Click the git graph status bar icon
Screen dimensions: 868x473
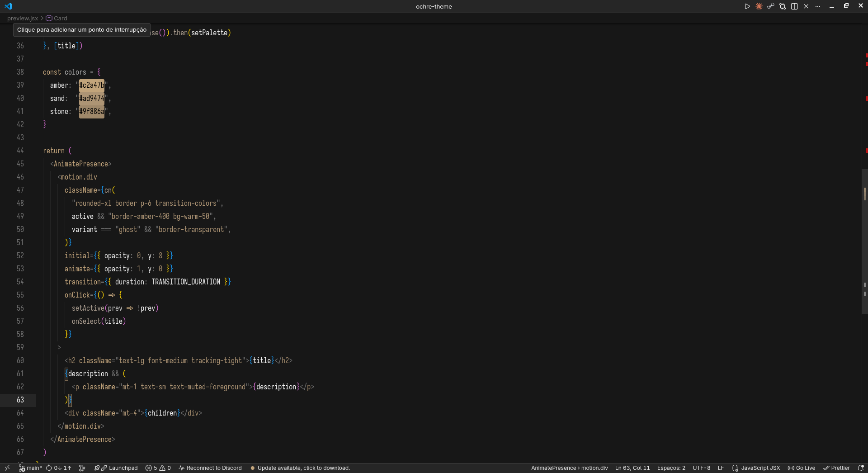pyautogui.click(x=82, y=468)
